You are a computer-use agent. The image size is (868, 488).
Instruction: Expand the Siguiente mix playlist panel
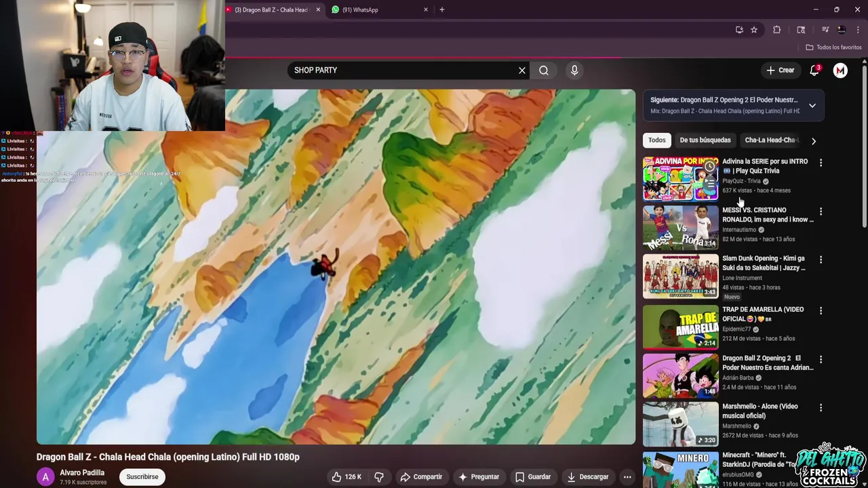click(x=812, y=106)
